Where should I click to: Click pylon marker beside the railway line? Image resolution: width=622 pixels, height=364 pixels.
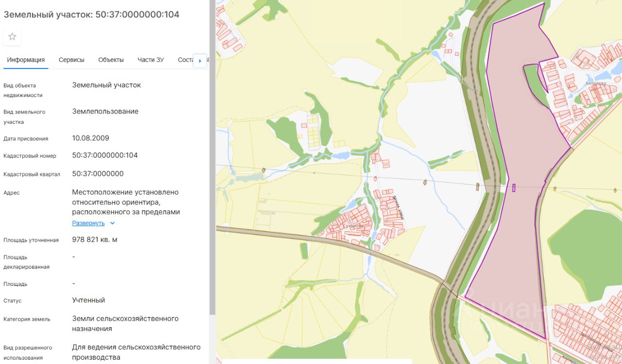[477, 187]
